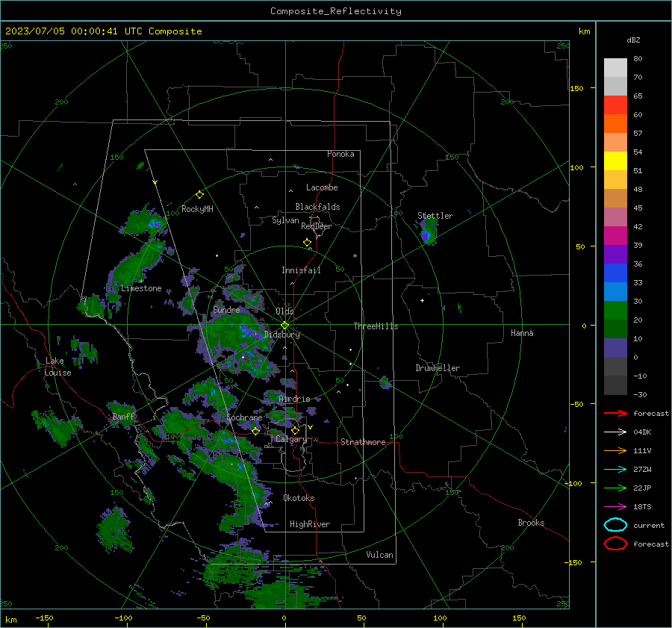Viewport: 672px width, 628px height.
Task: Click the Limestone label
Action: pyautogui.click(x=141, y=288)
